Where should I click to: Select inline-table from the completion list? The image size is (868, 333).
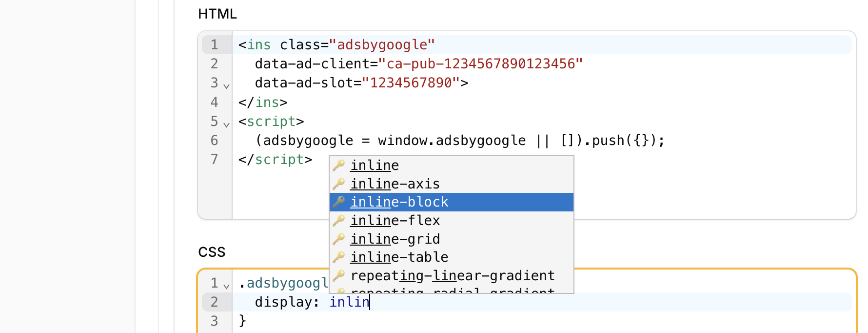coord(452,257)
